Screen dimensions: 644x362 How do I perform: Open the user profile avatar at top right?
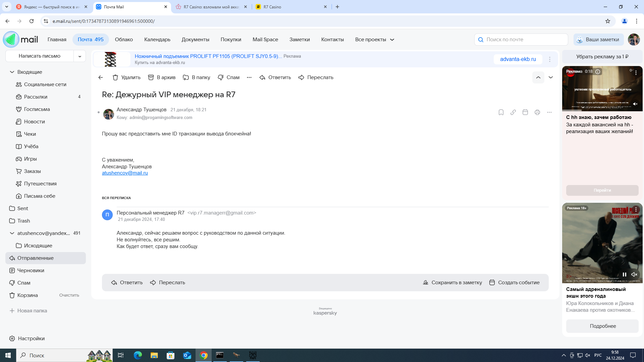pyautogui.click(x=634, y=40)
